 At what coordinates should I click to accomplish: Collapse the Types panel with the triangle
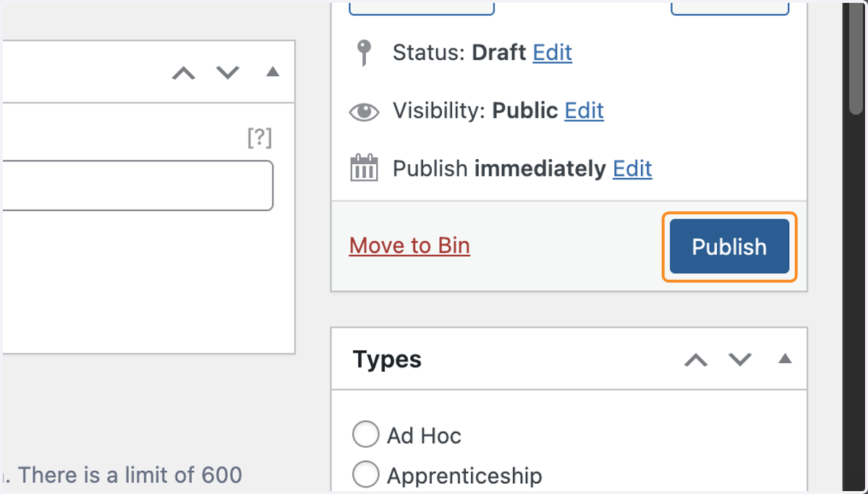point(785,359)
